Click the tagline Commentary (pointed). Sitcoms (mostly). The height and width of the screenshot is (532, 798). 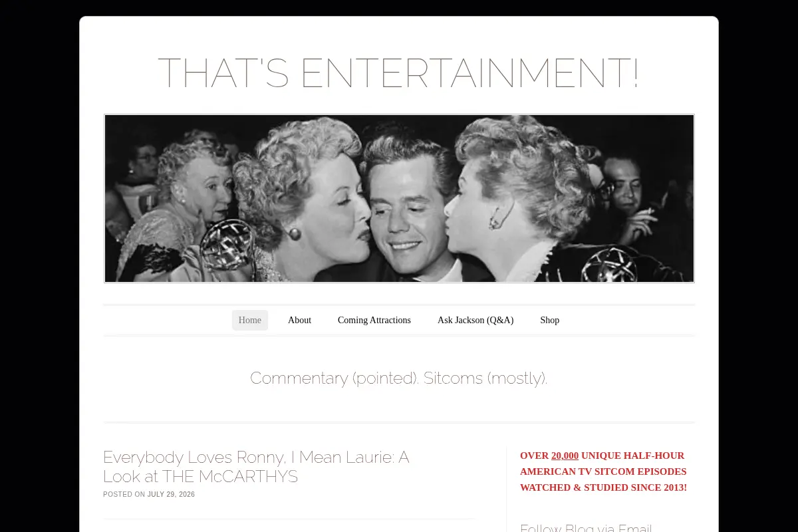point(399,378)
